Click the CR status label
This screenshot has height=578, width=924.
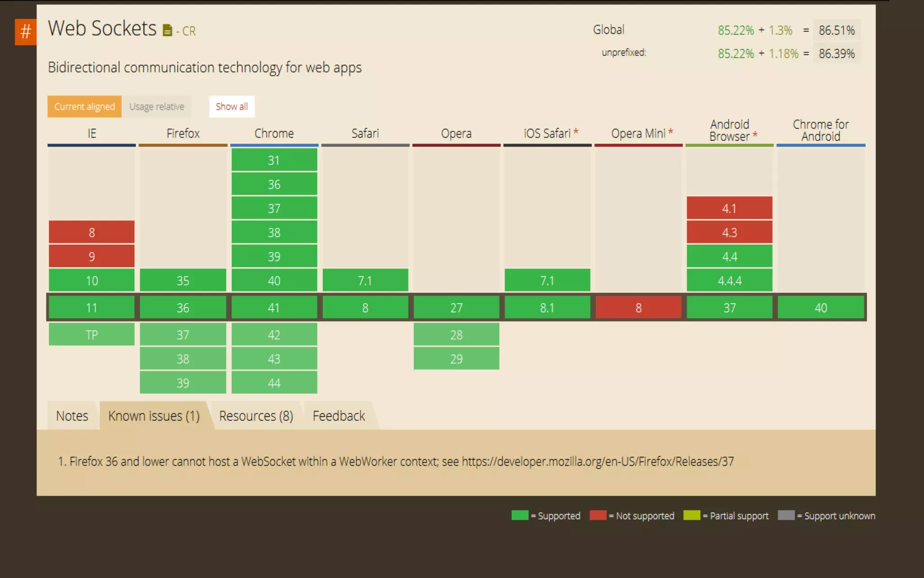click(189, 31)
